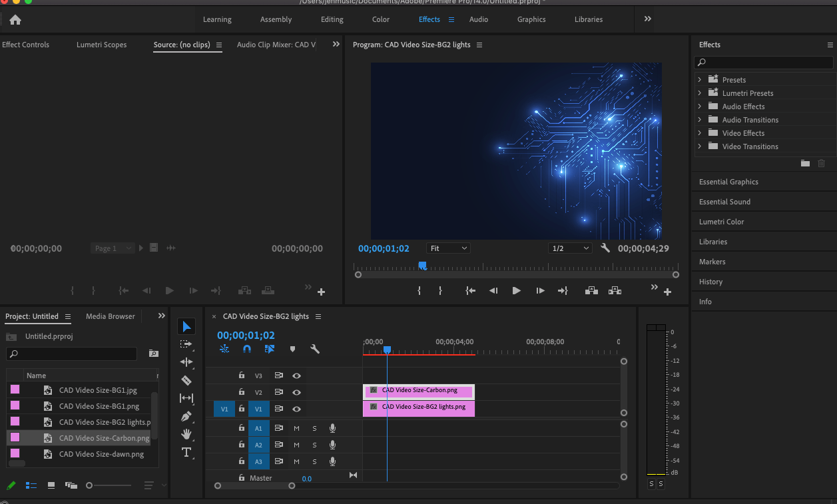
Task: Select the Track Select Forward tool
Action: click(x=186, y=344)
